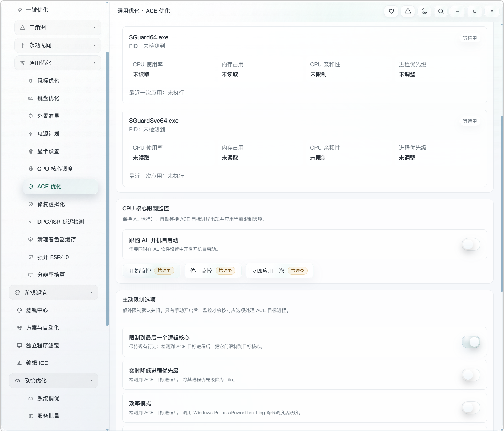
Task: Click the 停止监控 button
Action: pyautogui.click(x=213, y=271)
